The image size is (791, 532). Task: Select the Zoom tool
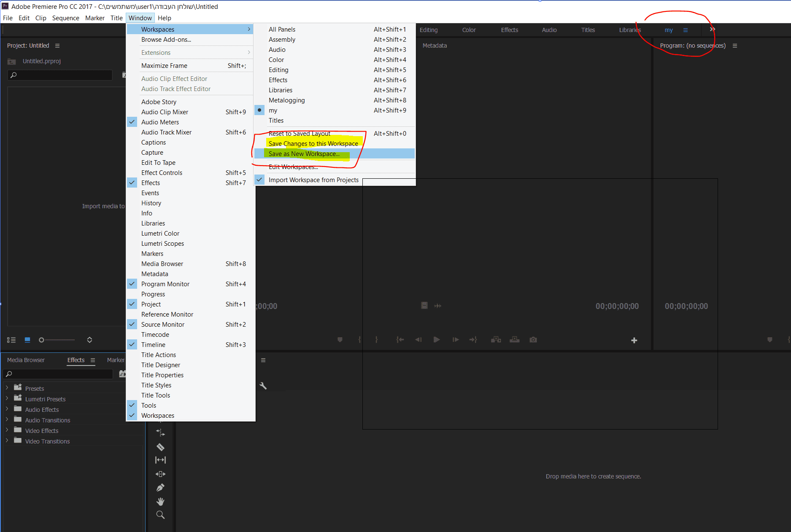point(160,515)
